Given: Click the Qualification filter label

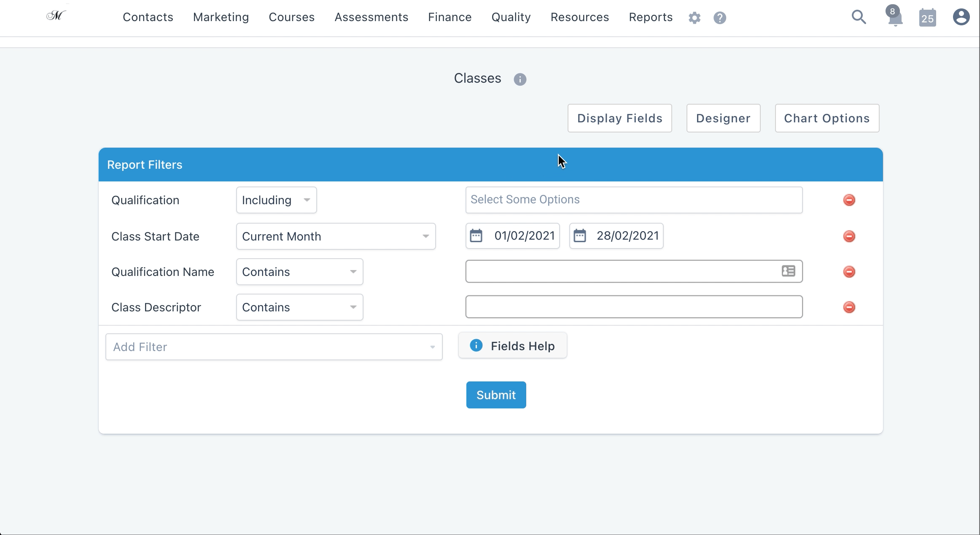Looking at the screenshot, I should coord(145,200).
